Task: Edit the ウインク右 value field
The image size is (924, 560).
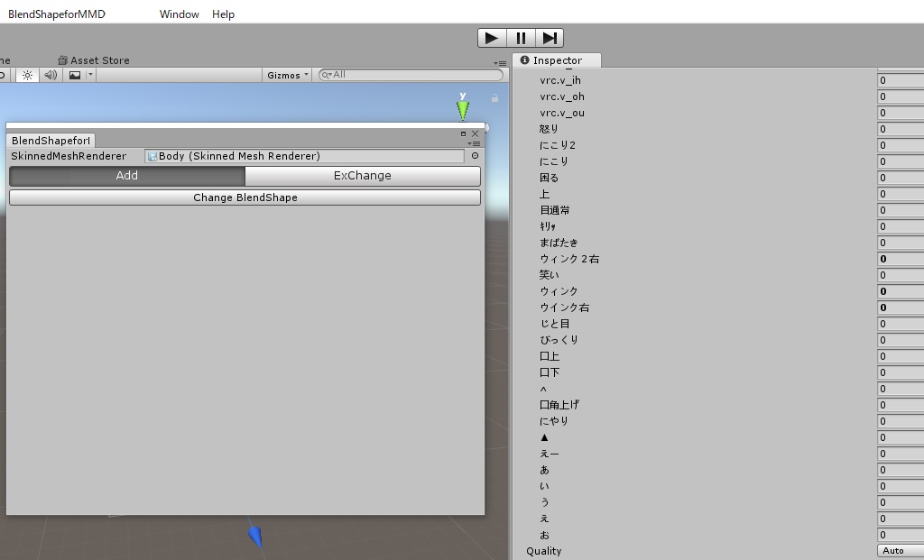Action: 901,308
